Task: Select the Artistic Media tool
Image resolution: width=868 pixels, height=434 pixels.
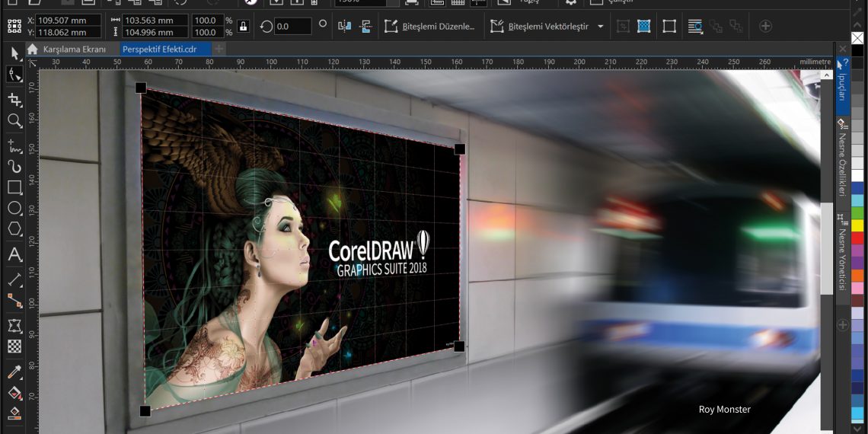Action: click(14, 166)
